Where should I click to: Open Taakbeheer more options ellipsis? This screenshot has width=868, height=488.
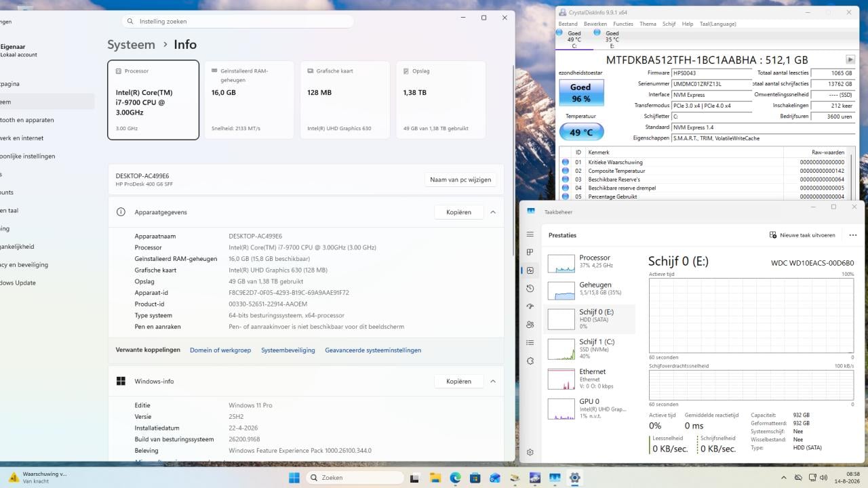click(853, 235)
